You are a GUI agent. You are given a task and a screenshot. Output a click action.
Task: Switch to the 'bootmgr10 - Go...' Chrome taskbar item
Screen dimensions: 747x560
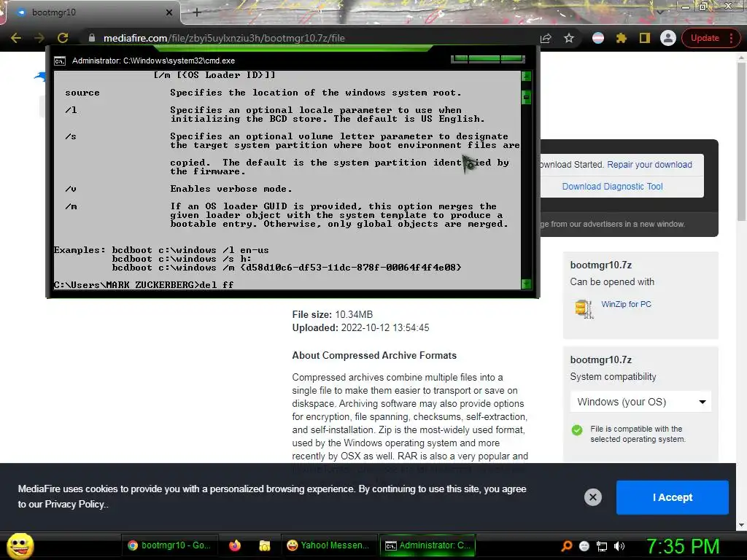170,545
